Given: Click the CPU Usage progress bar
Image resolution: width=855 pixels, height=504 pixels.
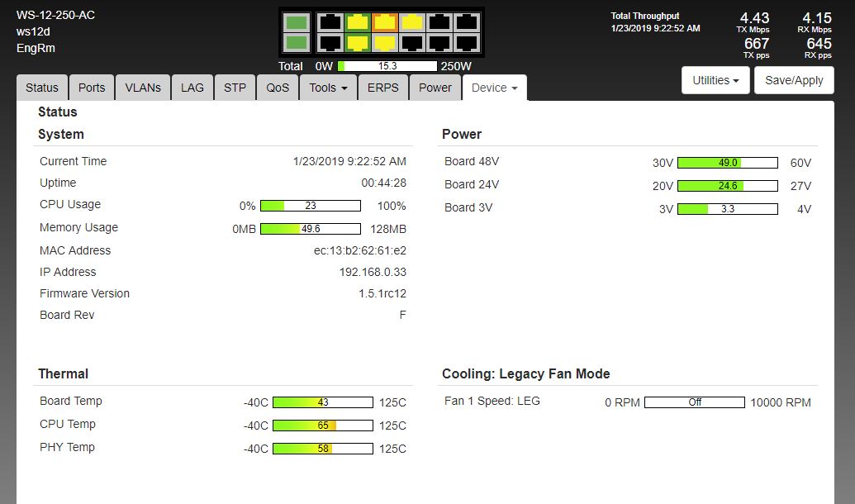Looking at the screenshot, I should click(311, 206).
